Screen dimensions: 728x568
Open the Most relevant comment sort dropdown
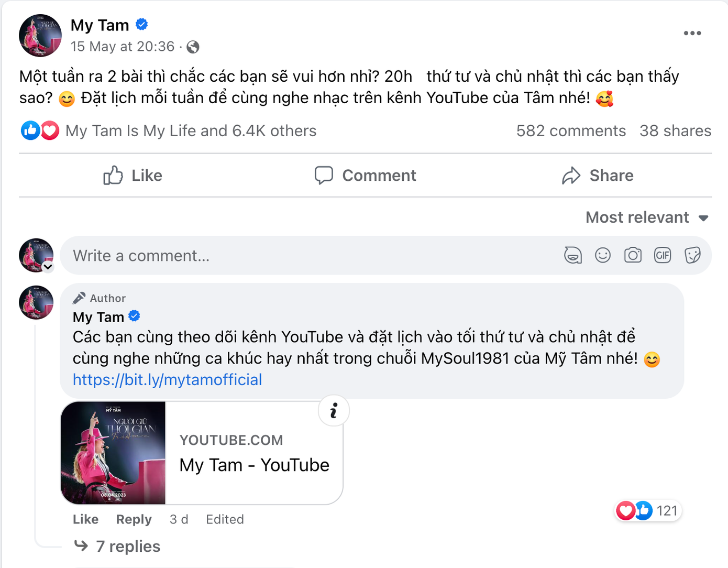(x=647, y=217)
